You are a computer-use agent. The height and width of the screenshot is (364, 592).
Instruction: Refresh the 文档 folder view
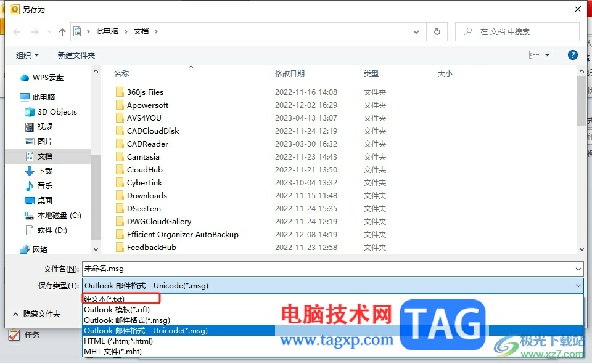[x=437, y=31]
